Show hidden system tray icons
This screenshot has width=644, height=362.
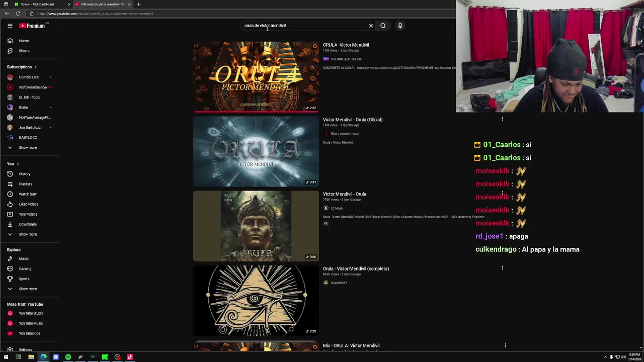click(x=605, y=357)
